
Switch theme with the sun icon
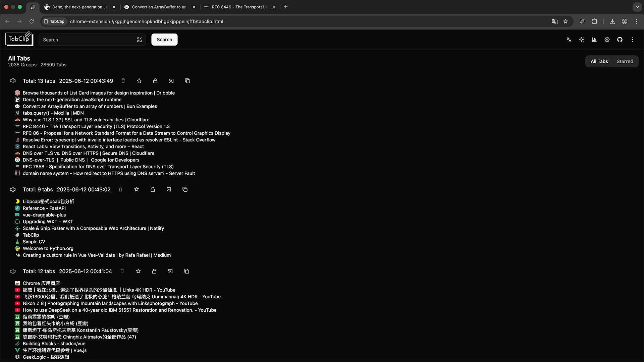tap(582, 40)
